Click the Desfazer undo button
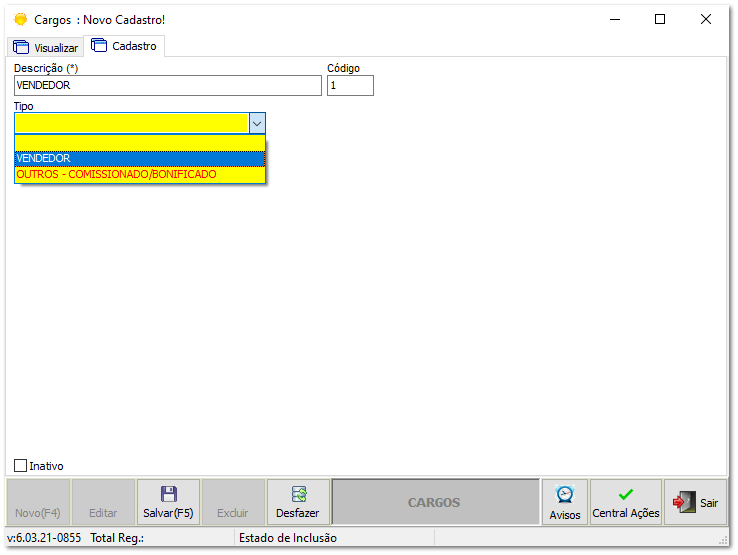Image resolution: width=738 pixels, height=555 pixels. [297, 502]
